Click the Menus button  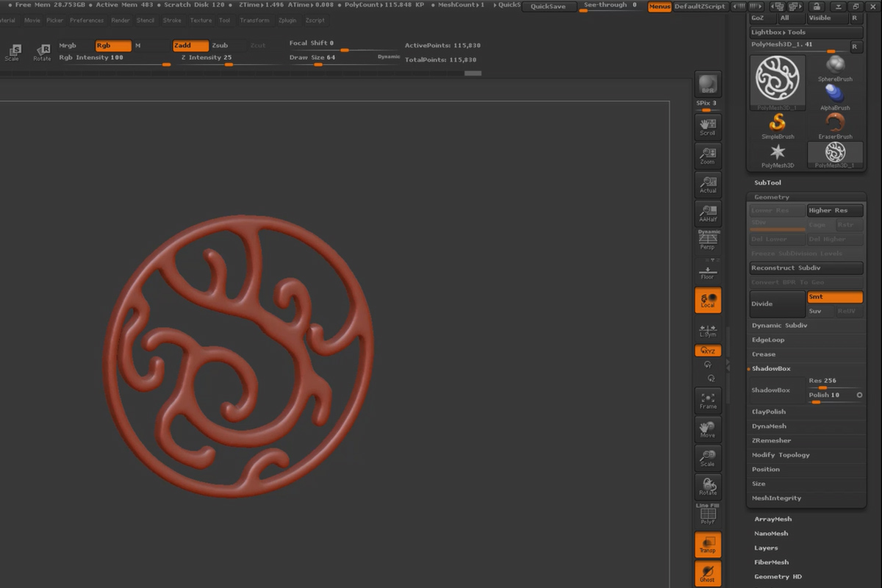tap(659, 7)
